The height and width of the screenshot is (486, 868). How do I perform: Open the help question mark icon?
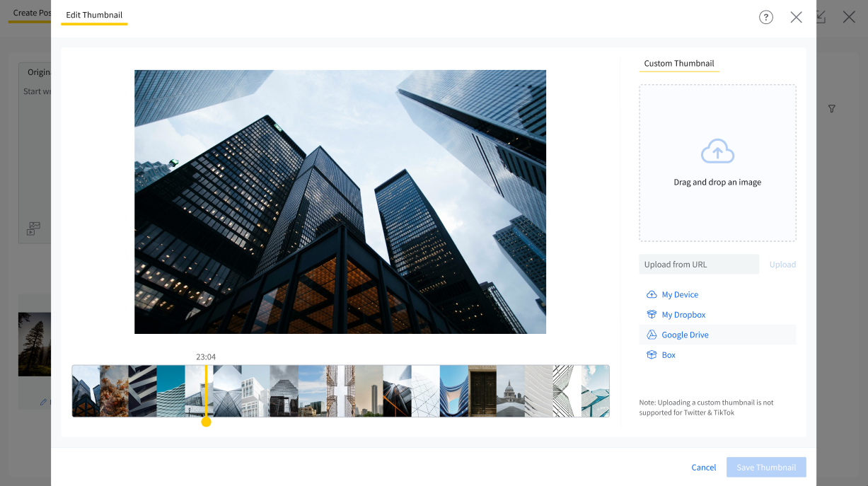click(765, 18)
